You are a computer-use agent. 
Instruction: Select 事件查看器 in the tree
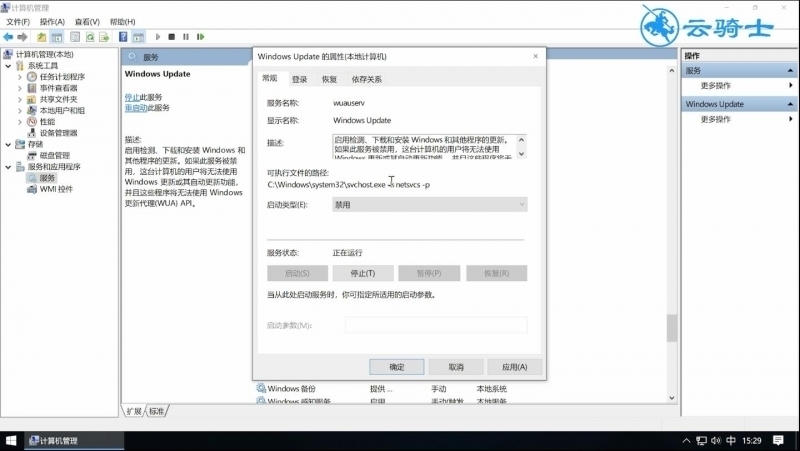tap(59, 88)
